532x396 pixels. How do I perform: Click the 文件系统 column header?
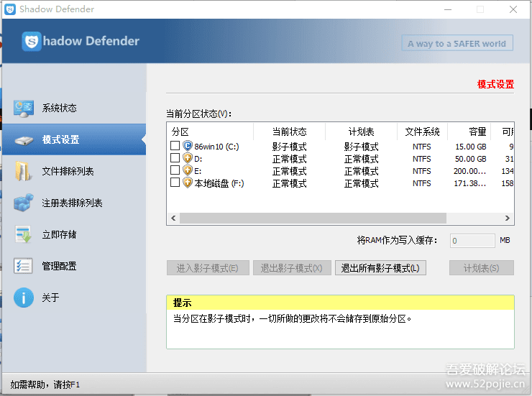[422, 132]
